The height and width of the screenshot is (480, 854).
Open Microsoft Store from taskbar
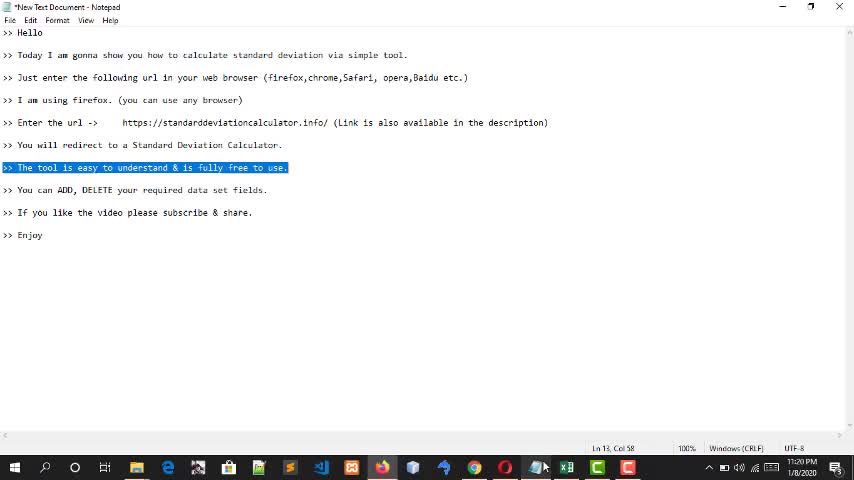(x=229, y=467)
